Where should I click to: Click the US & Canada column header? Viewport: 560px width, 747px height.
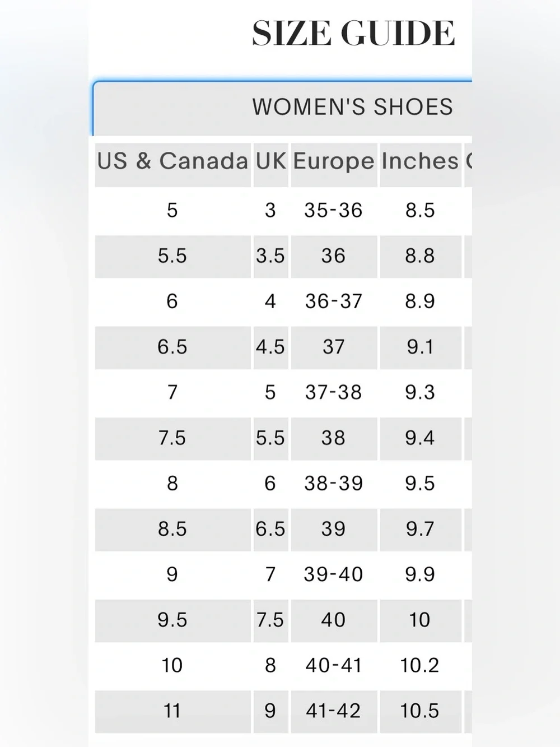[172, 161]
